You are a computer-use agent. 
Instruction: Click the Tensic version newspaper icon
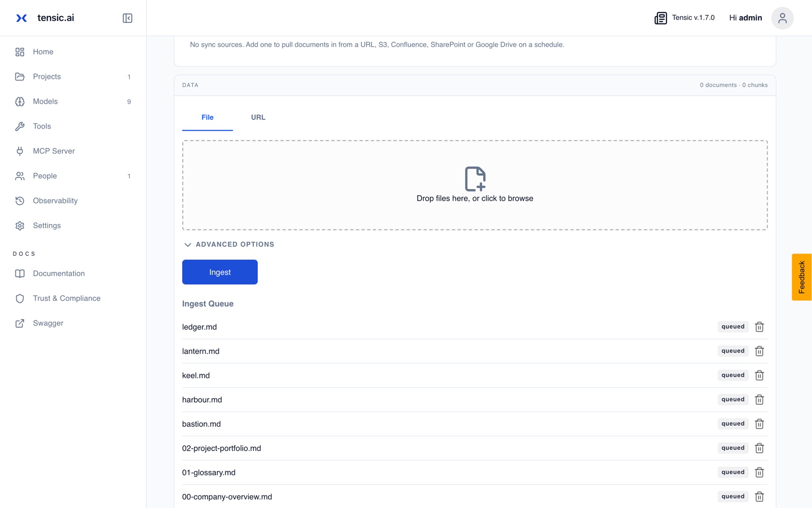[660, 18]
